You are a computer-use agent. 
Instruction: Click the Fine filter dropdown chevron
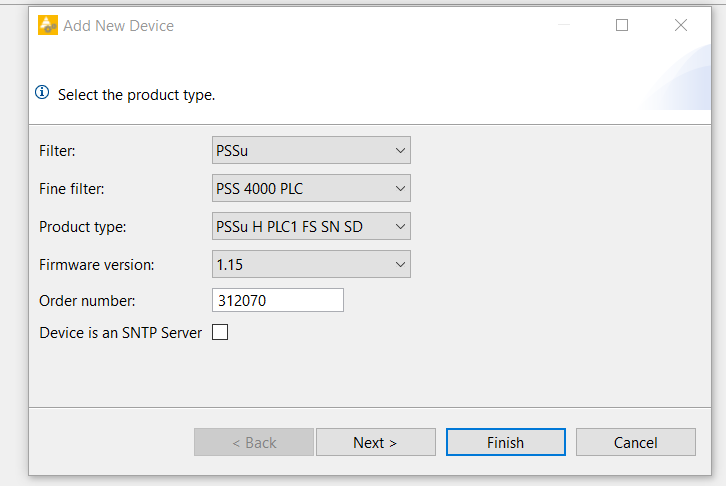[x=400, y=188]
